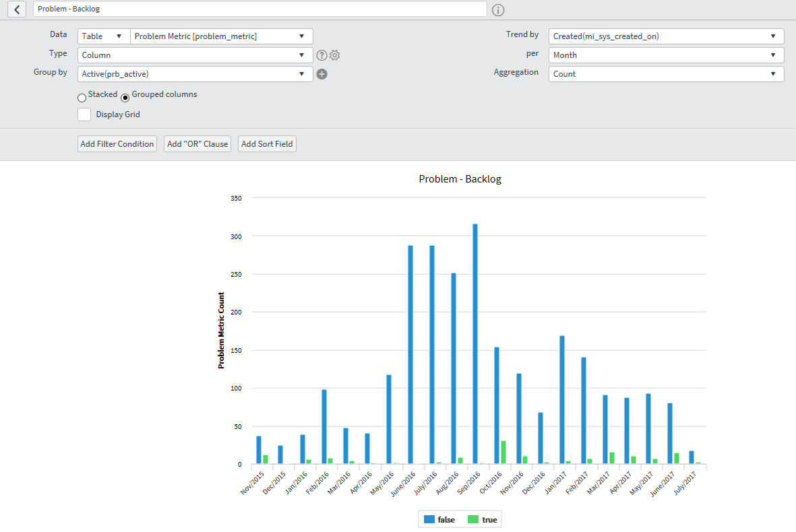796x532 pixels.
Task: Open chart style settings gear
Action: tap(334, 55)
